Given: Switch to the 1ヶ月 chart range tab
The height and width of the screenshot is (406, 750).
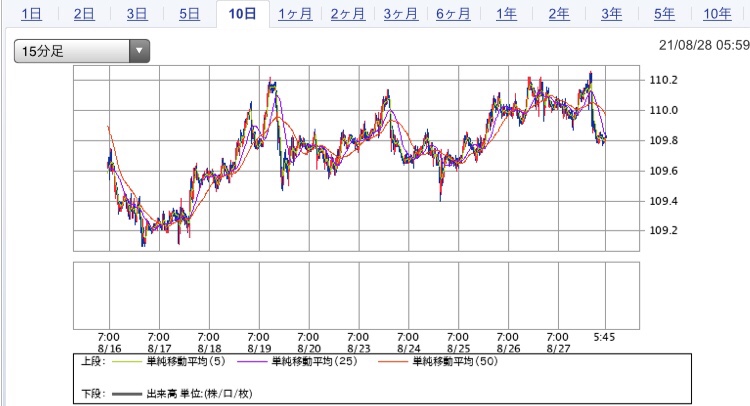Looking at the screenshot, I should [295, 13].
